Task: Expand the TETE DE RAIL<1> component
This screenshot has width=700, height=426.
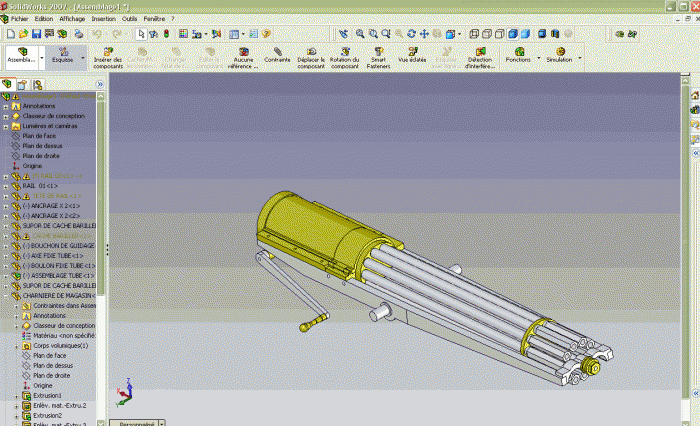Action: pyautogui.click(x=6, y=196)
